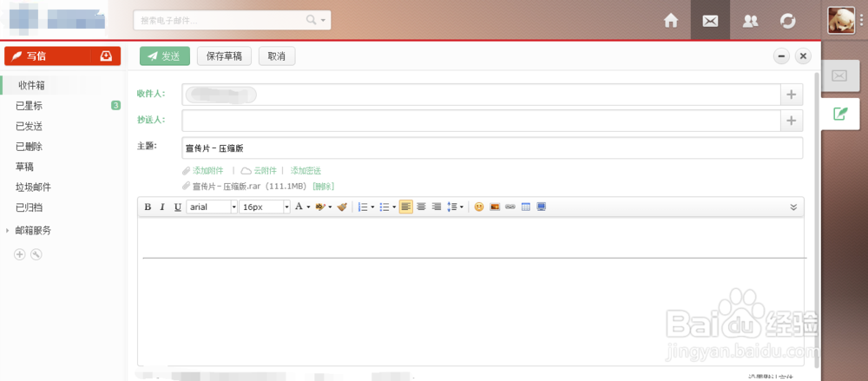Open the 已星标 starred folder
This screenshot has height=381, width=868.
click(x=29, y=106)
